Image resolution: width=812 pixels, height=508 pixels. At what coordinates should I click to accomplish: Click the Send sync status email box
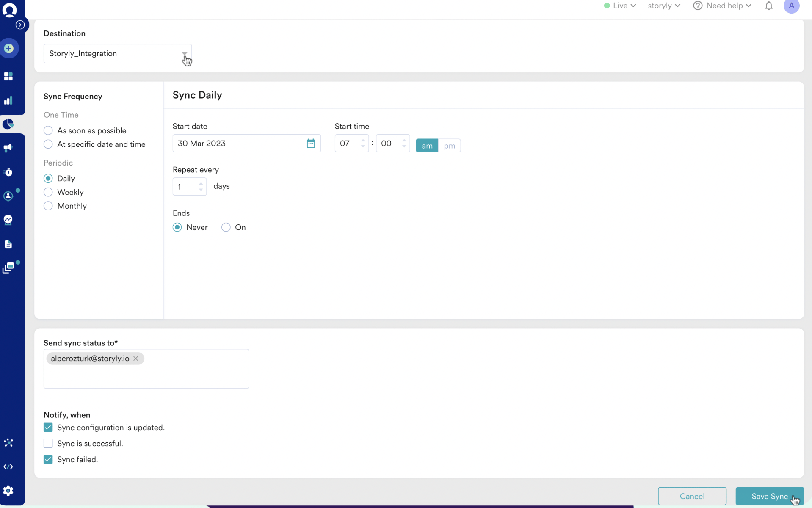[x=146, y=369]
